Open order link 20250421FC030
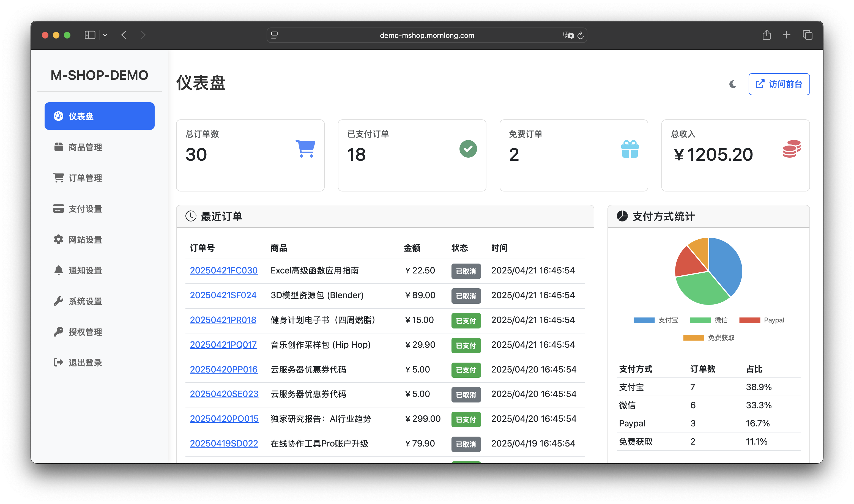Viewport: 854px width, 504px height. point(223,270)
